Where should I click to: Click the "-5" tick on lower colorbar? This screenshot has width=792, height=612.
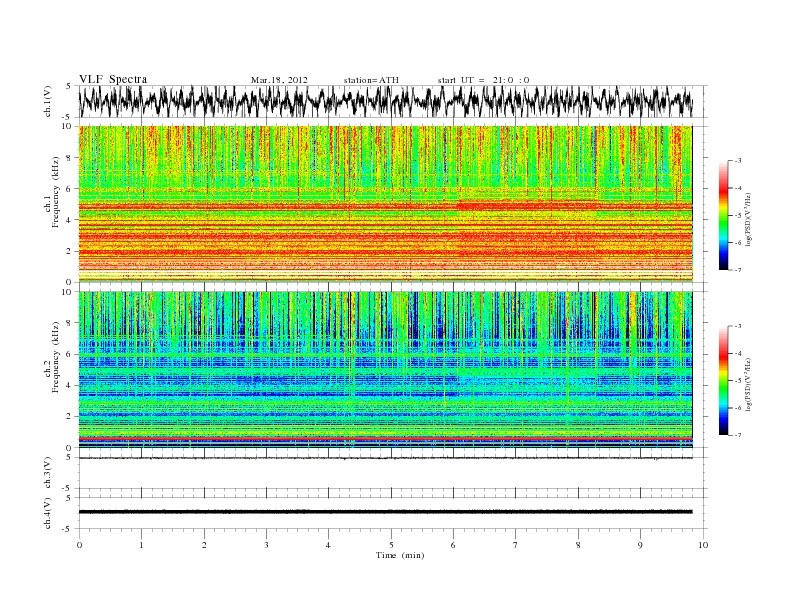click(738, 381)
